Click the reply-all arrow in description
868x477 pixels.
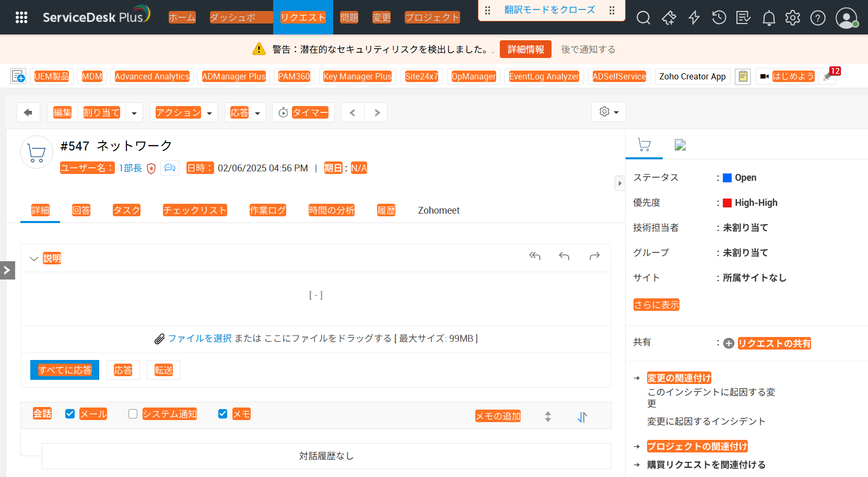pyautogui.click(x=534, y=256)
